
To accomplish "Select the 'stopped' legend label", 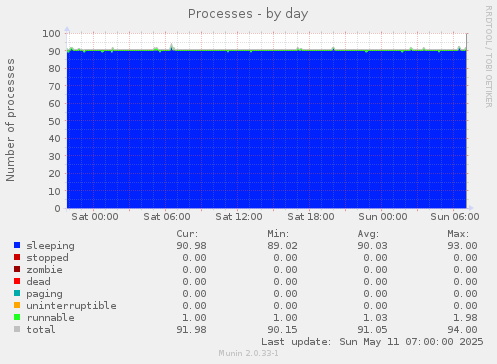I will pyautogui.click(x=47, y=258).
